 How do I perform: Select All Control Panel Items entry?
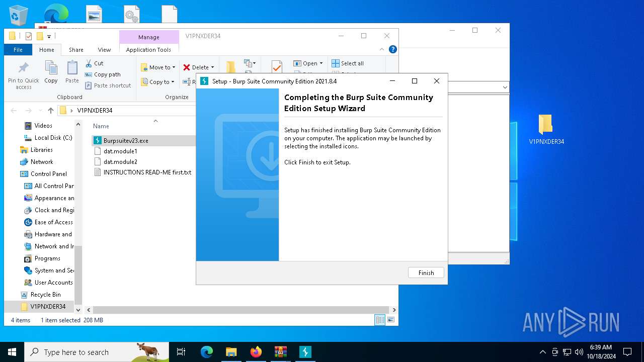point(49,186)
